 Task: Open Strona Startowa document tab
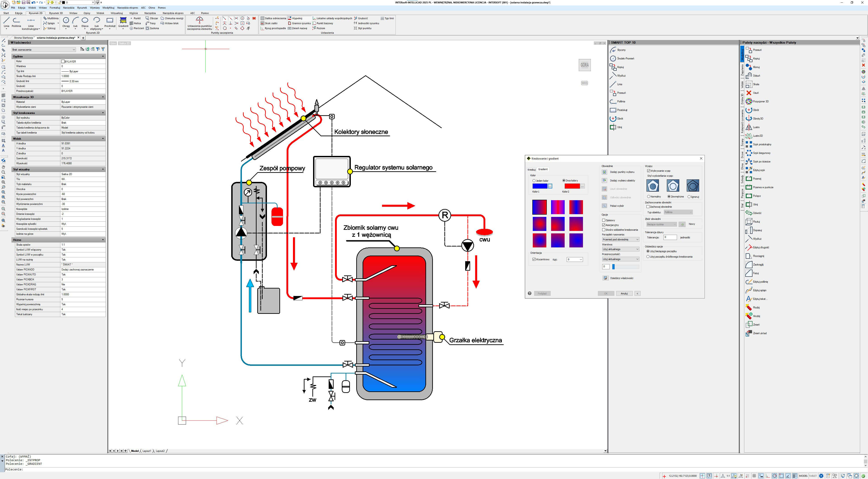(x=23, y=38)
